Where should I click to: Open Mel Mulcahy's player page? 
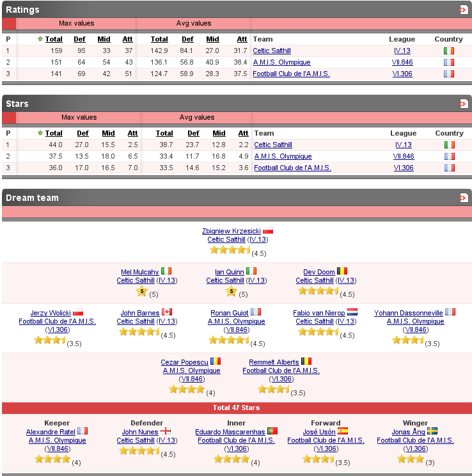(140, 272)
